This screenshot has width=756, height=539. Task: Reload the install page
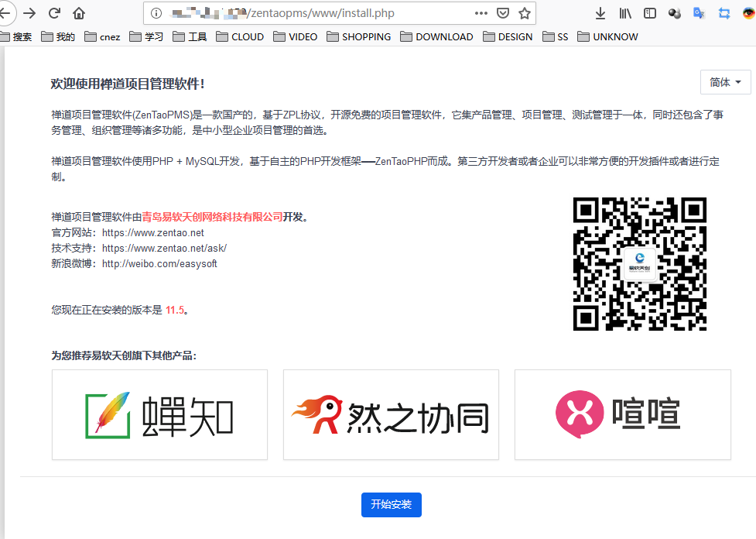pos(54,13)
